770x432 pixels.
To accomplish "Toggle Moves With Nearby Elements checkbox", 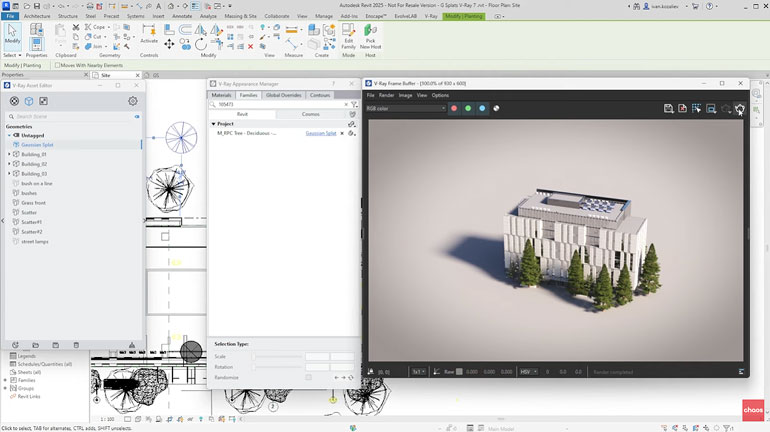I will (x=57, y=65).
